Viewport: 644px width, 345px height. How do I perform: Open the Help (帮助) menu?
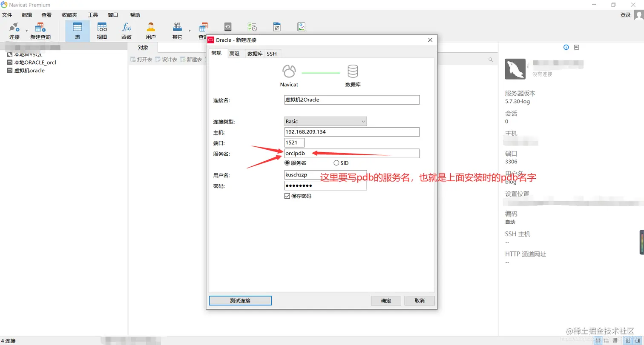point(135,15)
